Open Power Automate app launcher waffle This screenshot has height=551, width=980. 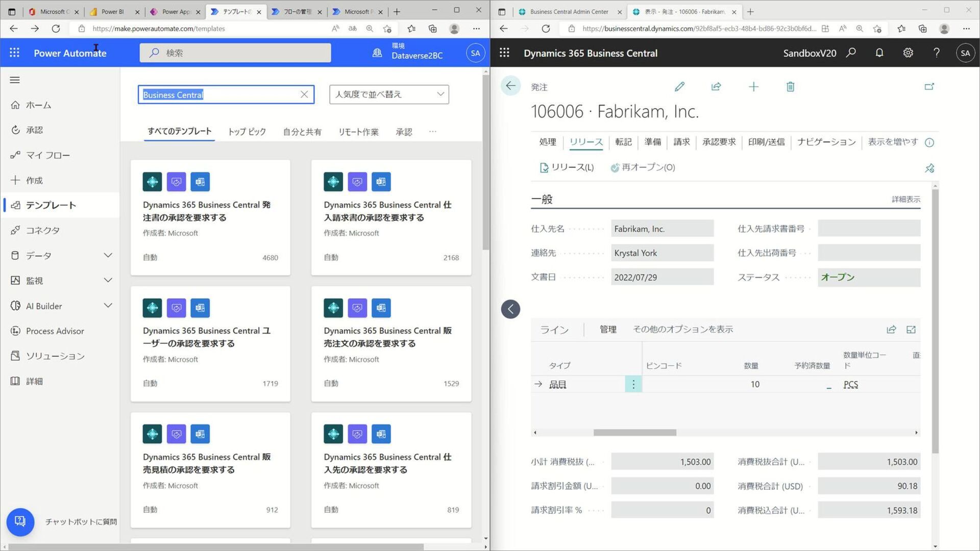[x=14, y=53]
